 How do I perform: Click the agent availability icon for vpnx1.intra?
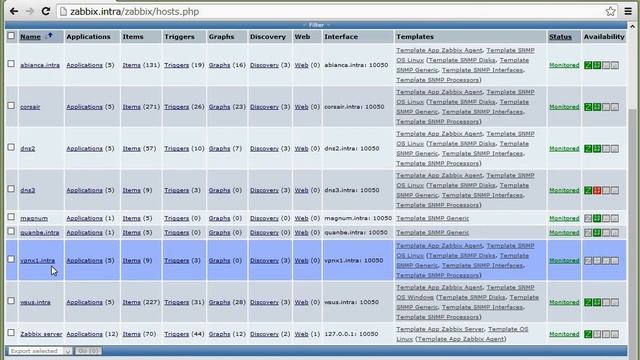tap(588, 260)
